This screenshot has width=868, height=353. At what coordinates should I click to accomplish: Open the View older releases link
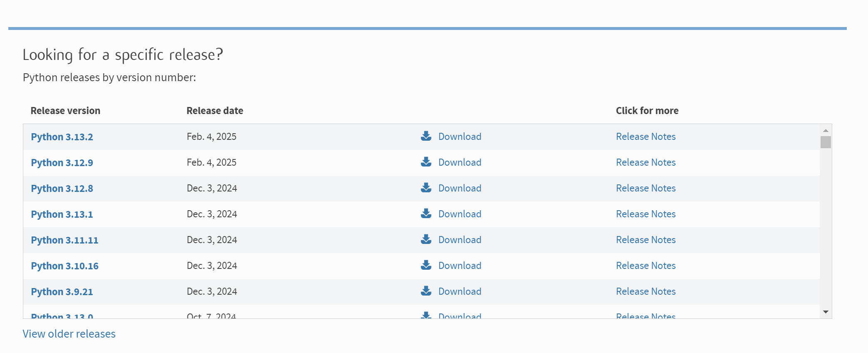(69, 334)
